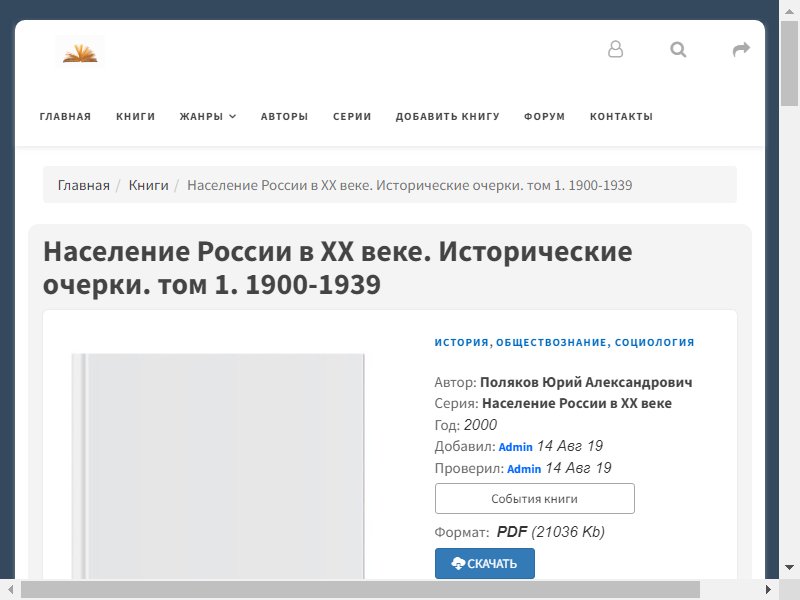Click the vertical scrollbar thumb

pyautogui.click(x=789, y=64)
